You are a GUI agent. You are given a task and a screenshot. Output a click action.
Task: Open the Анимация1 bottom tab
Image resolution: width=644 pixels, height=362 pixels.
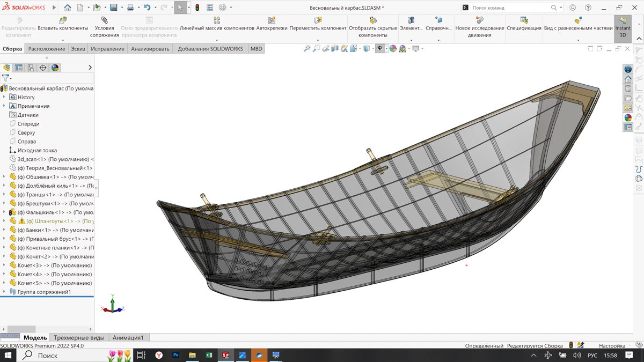pyautogui.click(x=128, y=338)
